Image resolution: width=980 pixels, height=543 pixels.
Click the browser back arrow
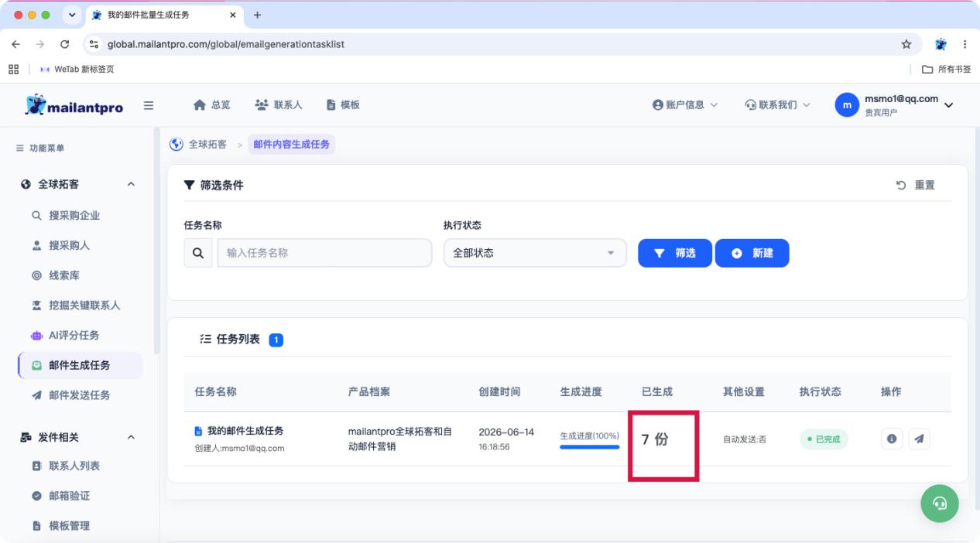pos(16,44)
